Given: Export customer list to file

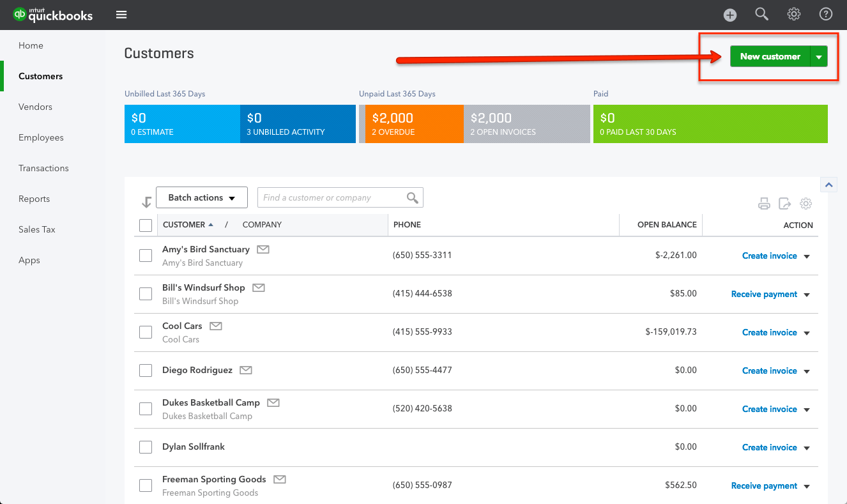Looking at the screenshot, I should (785, 204).
